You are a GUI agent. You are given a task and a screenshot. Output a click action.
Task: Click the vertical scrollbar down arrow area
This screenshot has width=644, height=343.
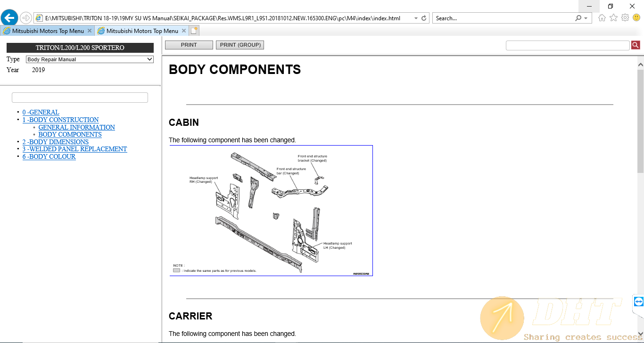[640, 338]
